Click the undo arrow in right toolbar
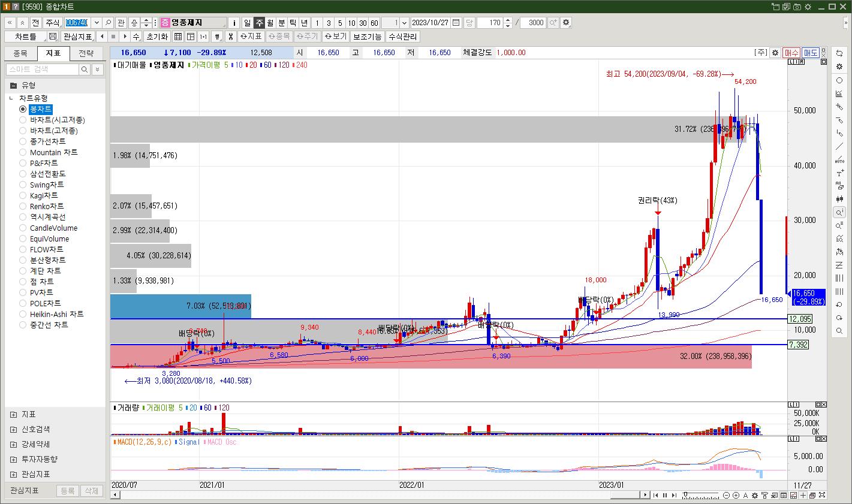The image size is (852, 504). (x=839, y=304)
